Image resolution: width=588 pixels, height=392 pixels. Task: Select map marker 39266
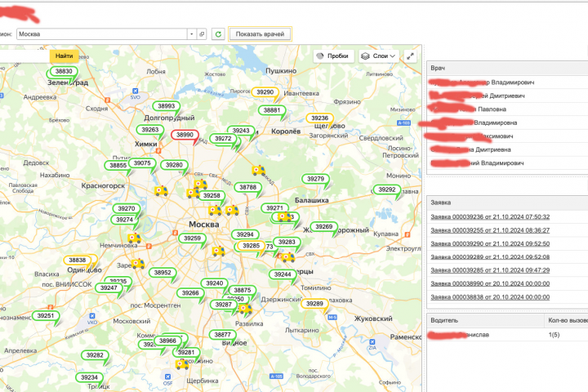click(x=190, y=293)
